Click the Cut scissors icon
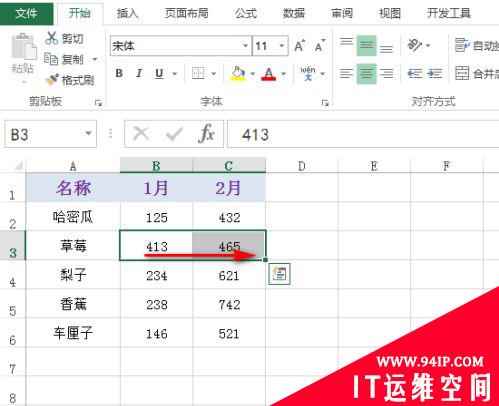499x406 pixels. 52,38
